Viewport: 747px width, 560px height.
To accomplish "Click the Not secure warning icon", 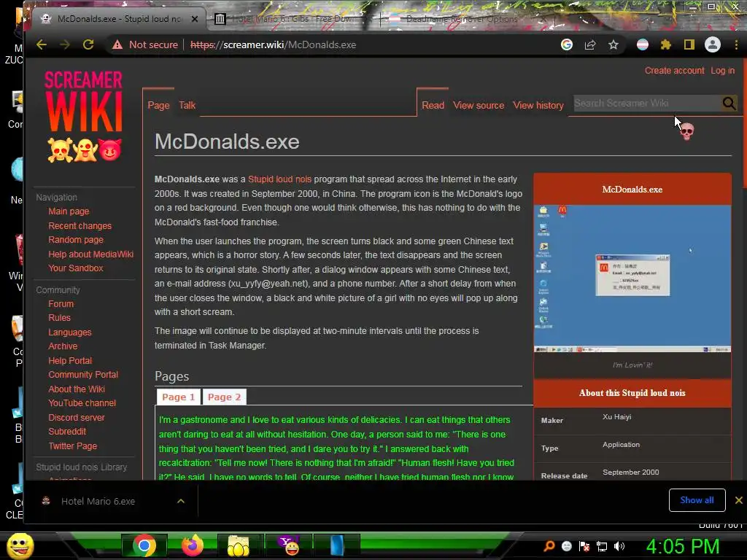I will 117,44.
